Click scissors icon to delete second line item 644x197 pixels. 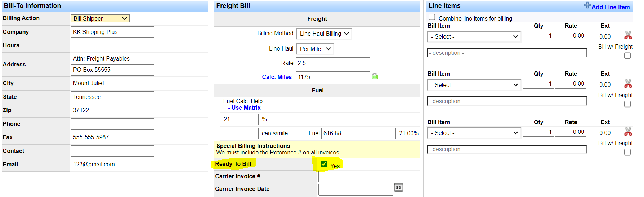point(628,84)
